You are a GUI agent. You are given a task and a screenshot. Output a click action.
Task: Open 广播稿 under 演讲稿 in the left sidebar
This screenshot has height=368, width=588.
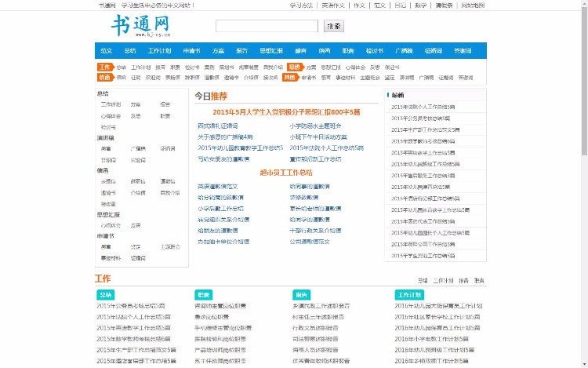138,148
